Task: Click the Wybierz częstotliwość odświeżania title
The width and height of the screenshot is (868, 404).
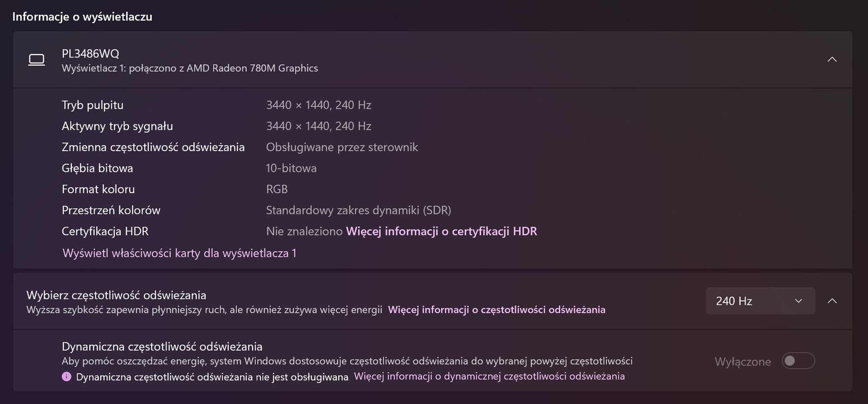Action: [116, 295]
